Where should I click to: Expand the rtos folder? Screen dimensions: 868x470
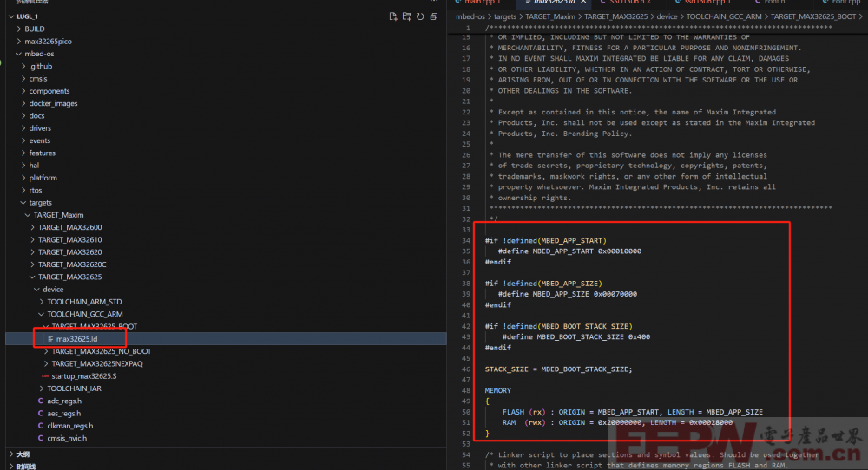[x=23, y=190]
